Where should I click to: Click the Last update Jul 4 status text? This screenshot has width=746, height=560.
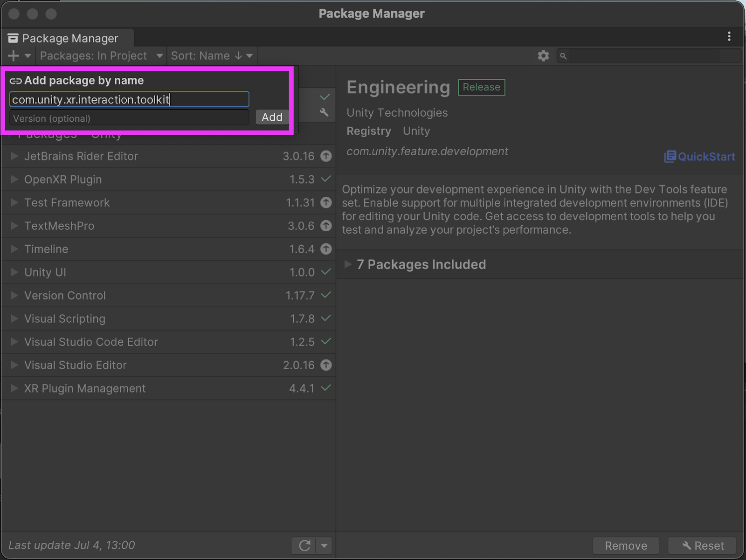click(72, 545)
